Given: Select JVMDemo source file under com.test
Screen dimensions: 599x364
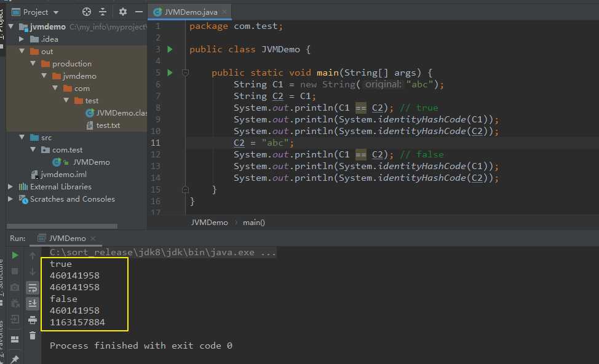Looking at the screenshot, I should [82, 162].
